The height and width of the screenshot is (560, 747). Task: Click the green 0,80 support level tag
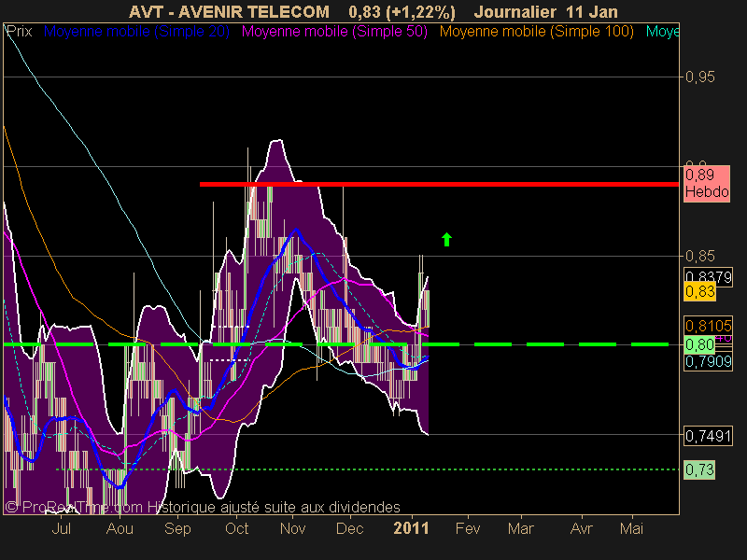point(699,344)
